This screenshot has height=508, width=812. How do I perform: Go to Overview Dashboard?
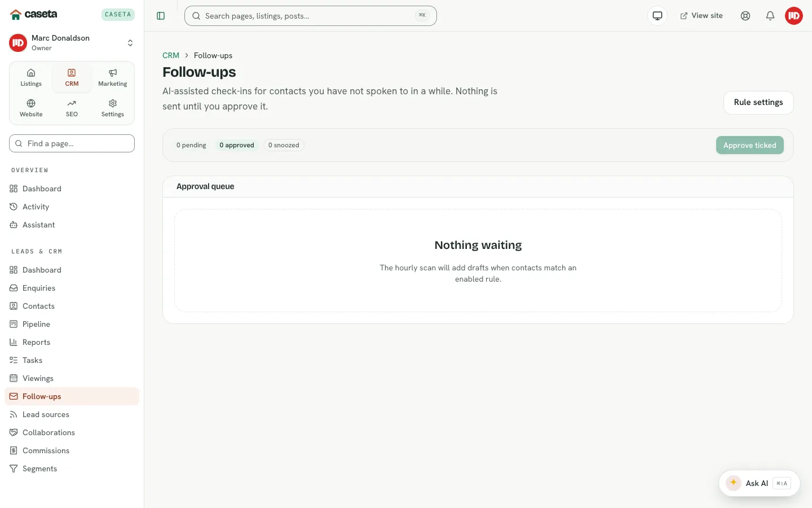tap(72, 189)
